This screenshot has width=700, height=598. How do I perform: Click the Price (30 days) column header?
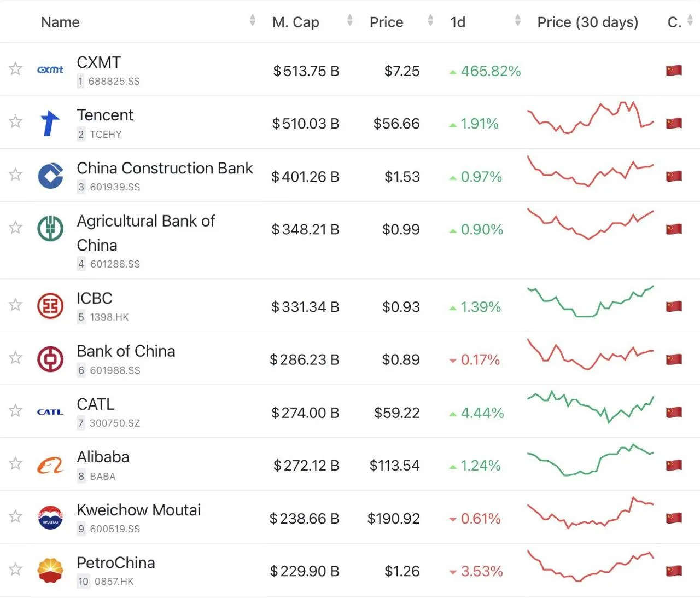click(588, 22)
